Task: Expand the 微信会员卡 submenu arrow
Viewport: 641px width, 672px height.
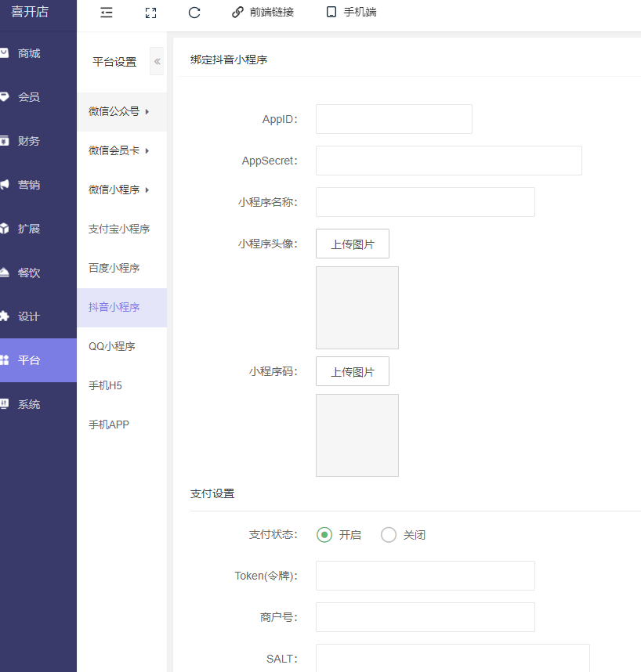Action: pyautogui.click(x=147, y=151)
